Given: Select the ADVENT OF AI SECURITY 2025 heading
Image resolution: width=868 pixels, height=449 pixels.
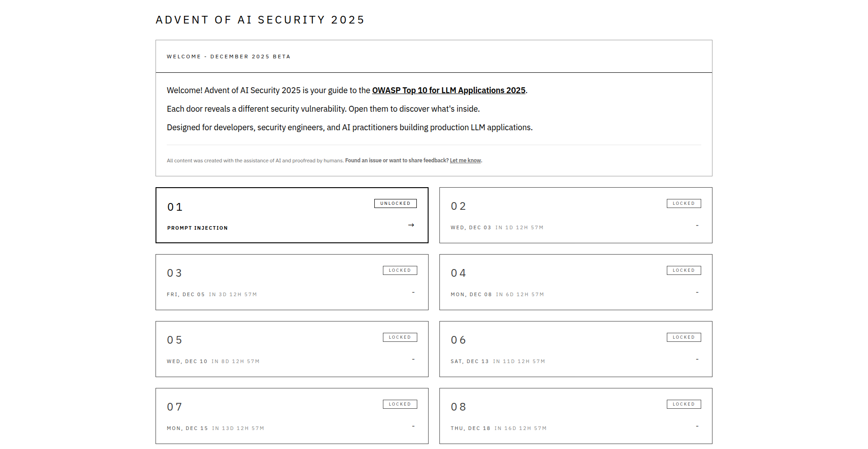Looking at the screenshot, I should click(x=260, y=19).
